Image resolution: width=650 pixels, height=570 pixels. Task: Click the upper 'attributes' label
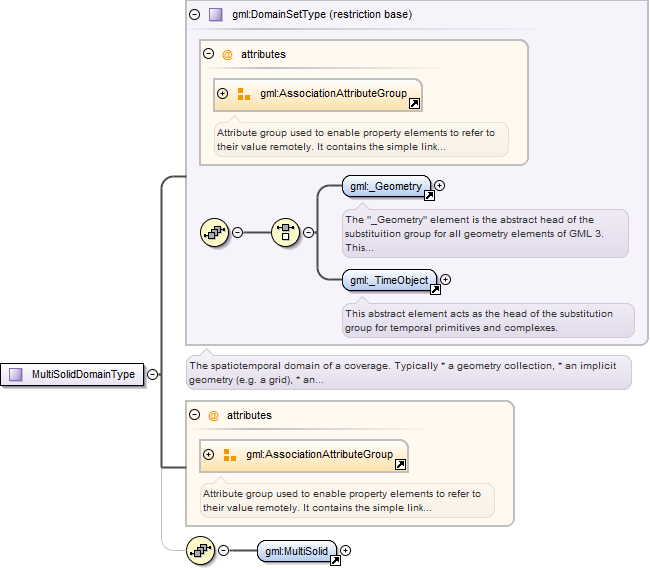pos(263,54)
